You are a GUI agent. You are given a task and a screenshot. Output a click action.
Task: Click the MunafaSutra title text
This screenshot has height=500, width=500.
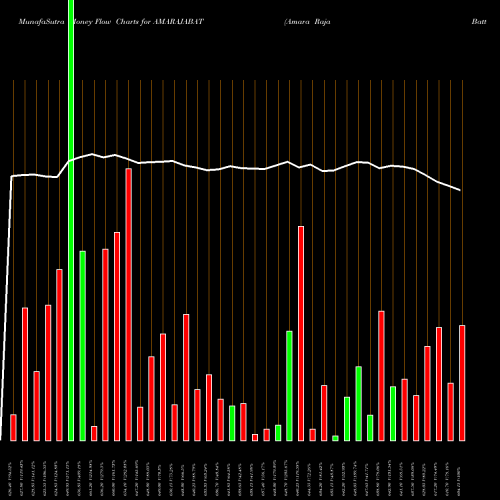[41, 22]
